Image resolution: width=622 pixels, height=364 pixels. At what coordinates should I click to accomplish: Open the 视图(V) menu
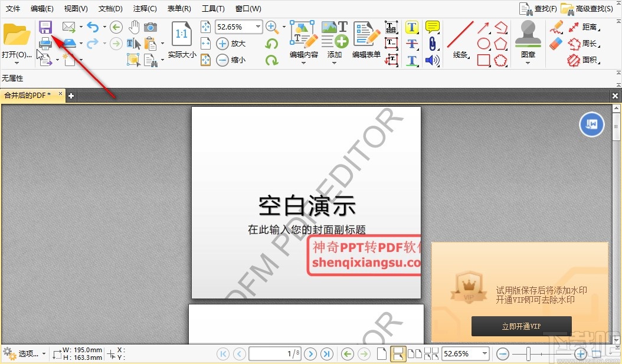pyautogui.click(x=76, y=8)
